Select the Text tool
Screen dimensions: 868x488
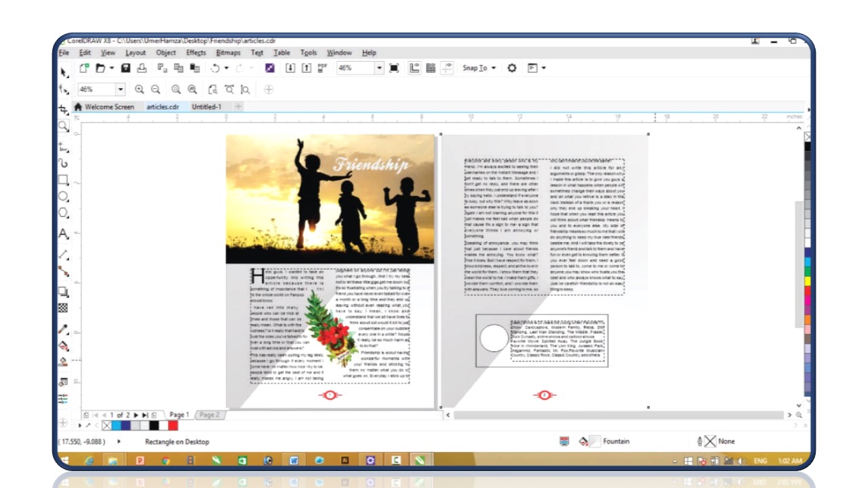[64, 235]
